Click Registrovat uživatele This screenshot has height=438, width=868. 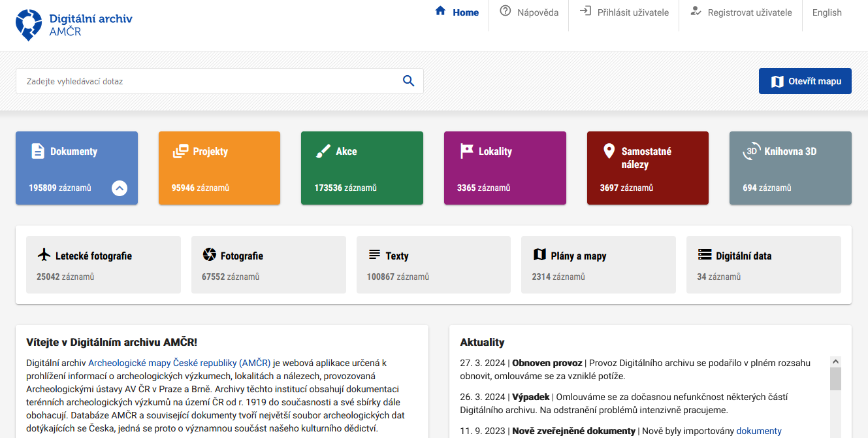coord(741,12)
